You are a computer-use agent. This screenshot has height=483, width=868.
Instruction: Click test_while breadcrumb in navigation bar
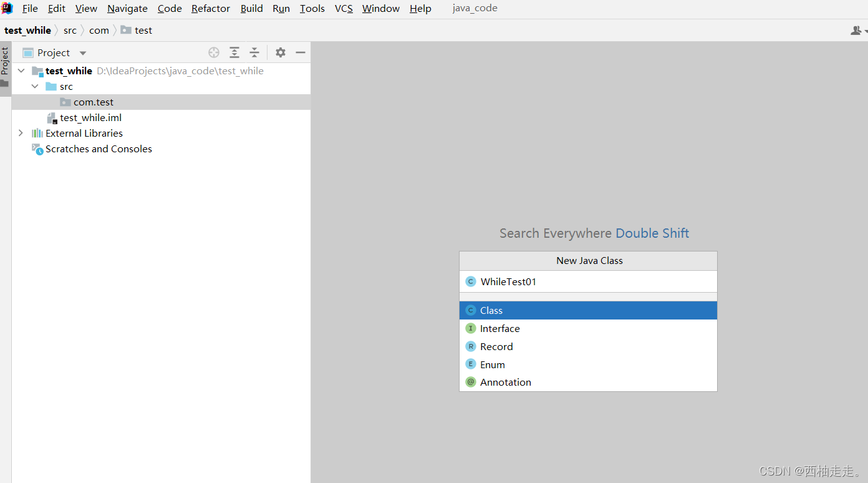coord(27,30)
